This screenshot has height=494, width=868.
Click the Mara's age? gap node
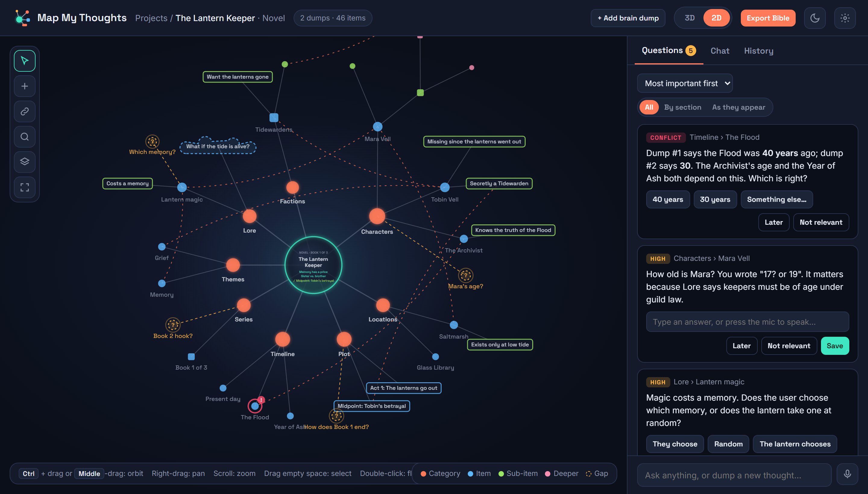pos(465,276)
